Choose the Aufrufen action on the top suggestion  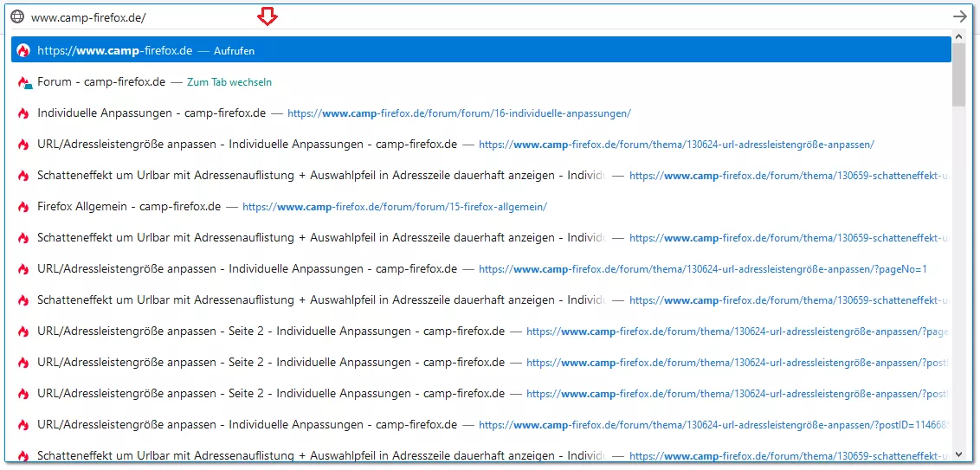click(234, 51)
